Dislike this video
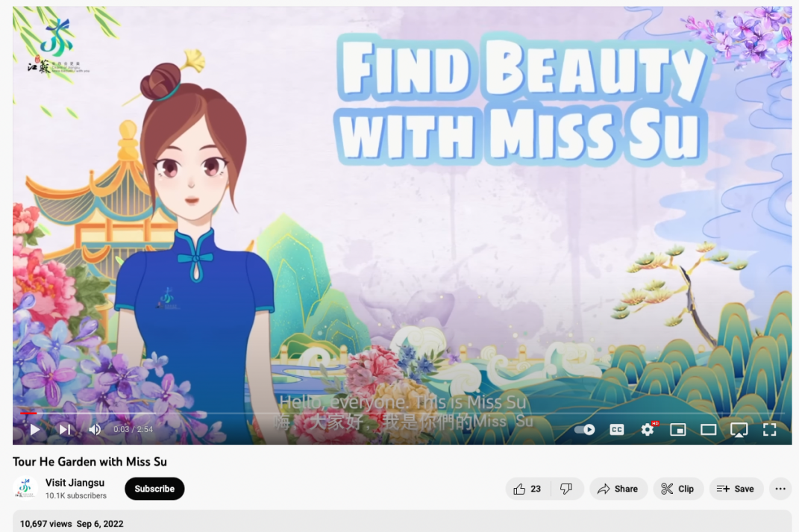The image size is (799, 532). coord(567,489)
